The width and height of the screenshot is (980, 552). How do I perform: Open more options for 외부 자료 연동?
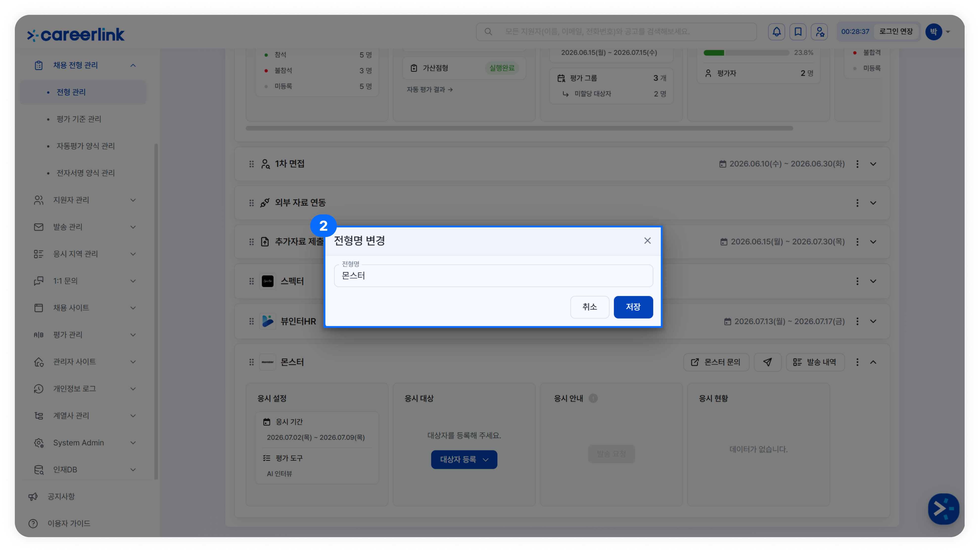click(858, 203)
